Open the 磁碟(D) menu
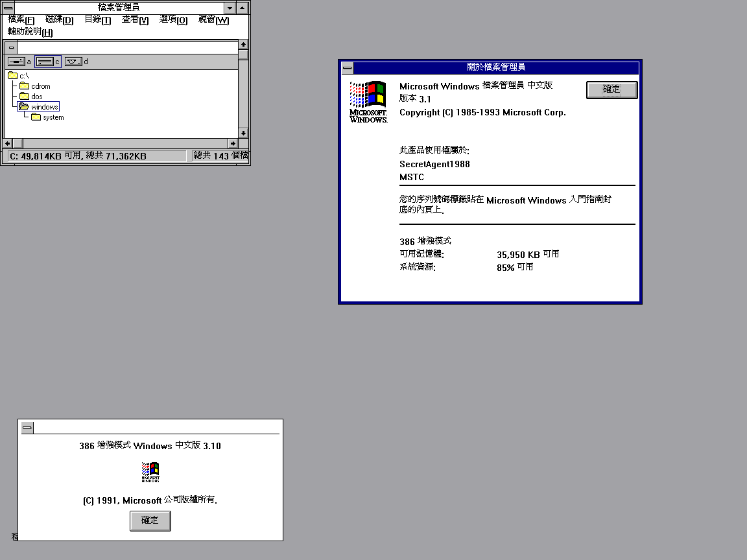Viewport: 747px width, 560px height. click(59, 20)
